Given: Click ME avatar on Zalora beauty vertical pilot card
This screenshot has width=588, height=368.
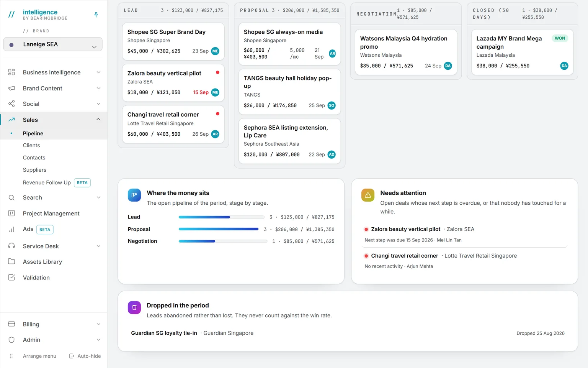Looking at the screenshot, I should pyautogui.click(x=216, y=92).
